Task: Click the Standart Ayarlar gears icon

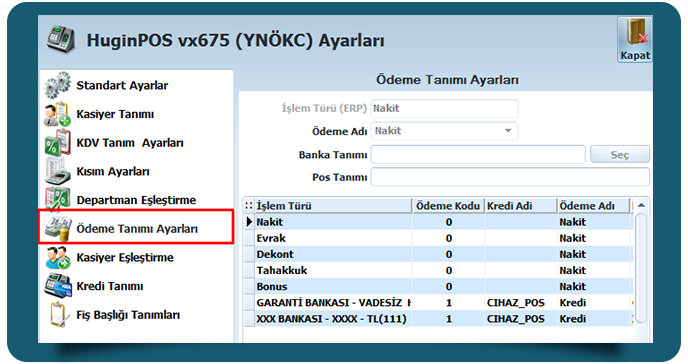Action: pos(57,85)
